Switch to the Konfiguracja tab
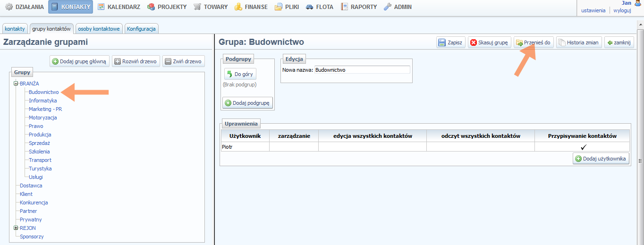Viewport: 644px width, 245px height. 141,29
